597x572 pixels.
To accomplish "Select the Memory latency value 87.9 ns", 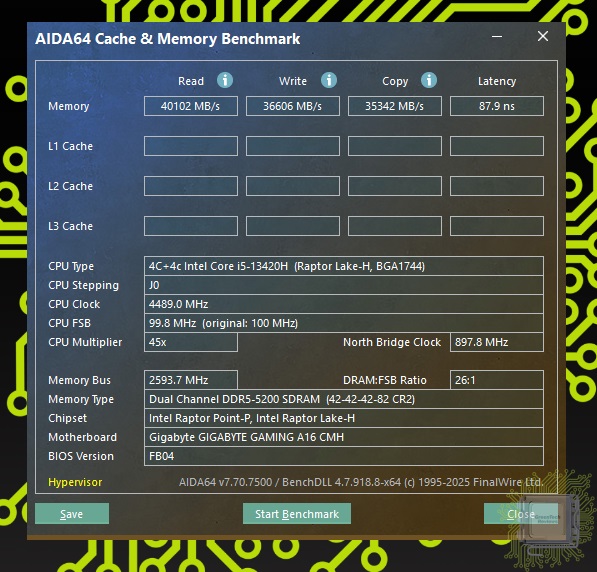I will coord(497,106).
